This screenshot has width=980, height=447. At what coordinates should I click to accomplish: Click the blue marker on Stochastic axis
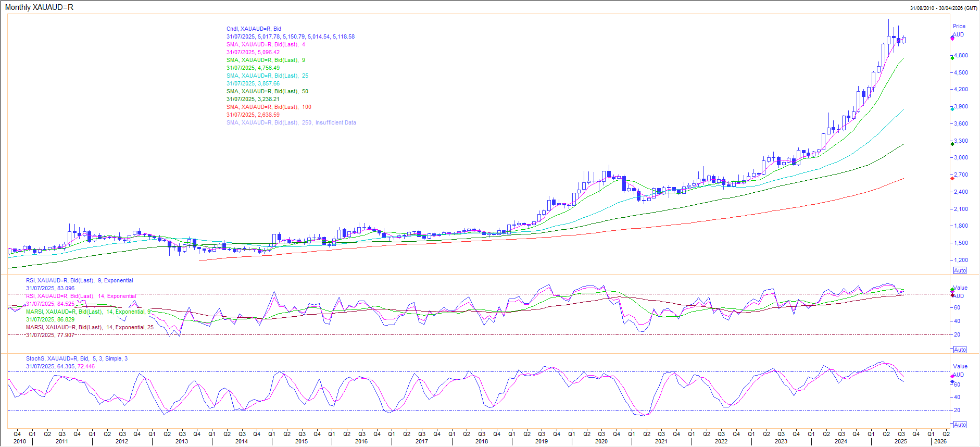pos(952,382)
